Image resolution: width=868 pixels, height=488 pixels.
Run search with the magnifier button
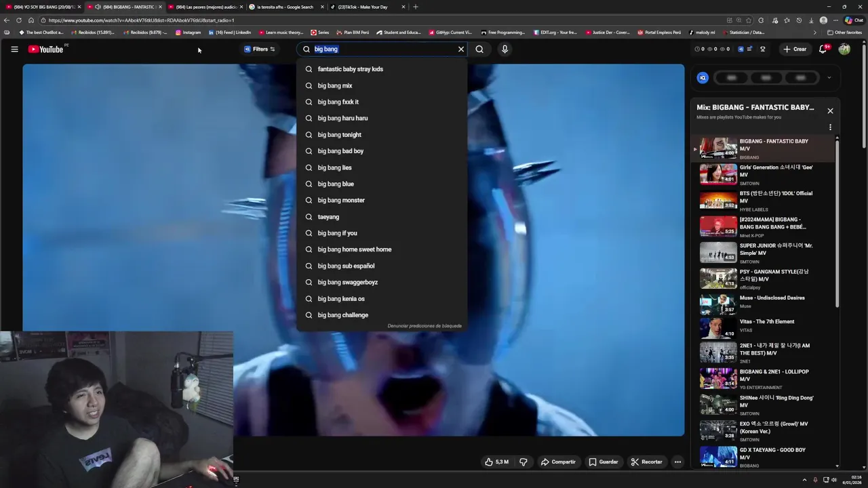(x=479, y=49)
